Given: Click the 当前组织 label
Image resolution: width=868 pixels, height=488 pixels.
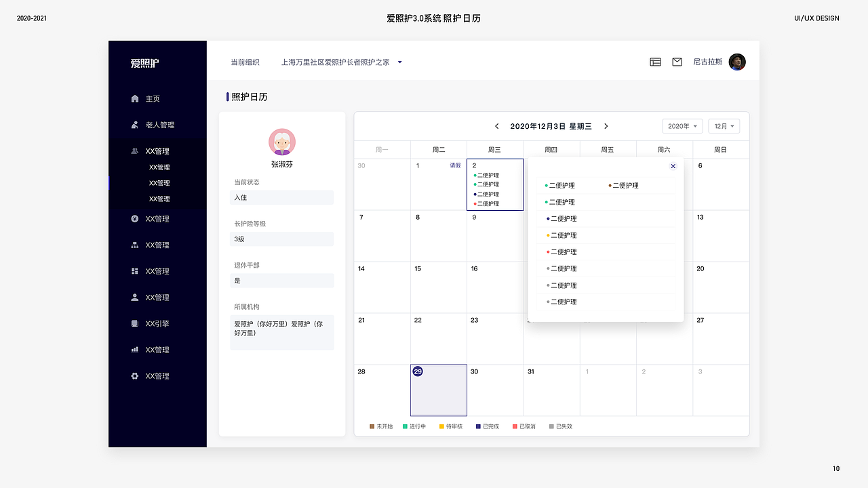Looking at the screenshot, I should [245, 62].
